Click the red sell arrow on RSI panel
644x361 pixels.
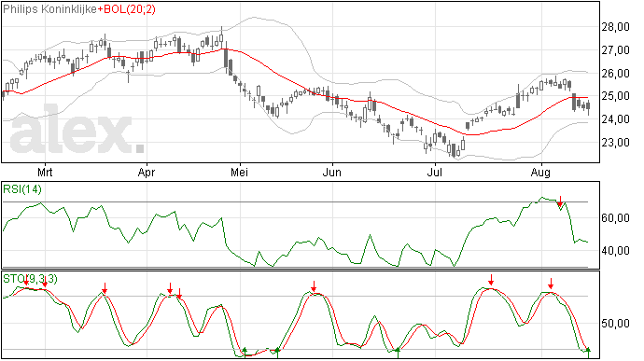[560, 201]
